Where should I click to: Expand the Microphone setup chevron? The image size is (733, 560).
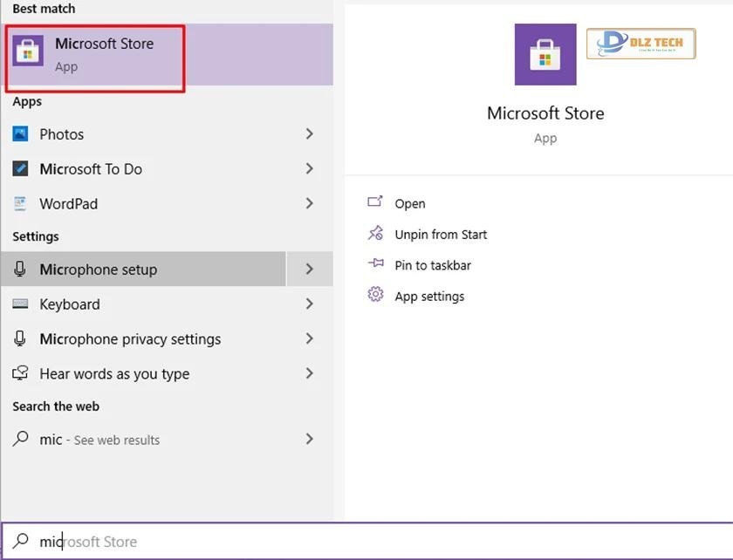click(x=310, y=269)
